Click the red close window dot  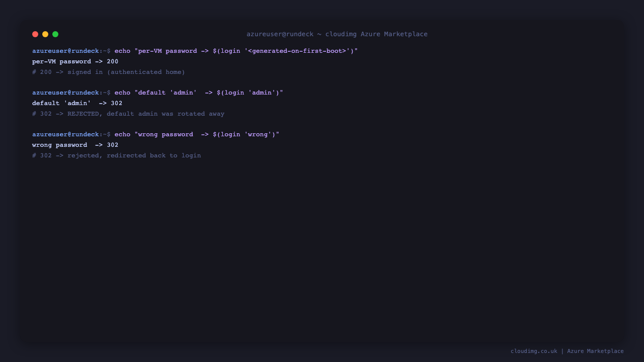[35, 34]
